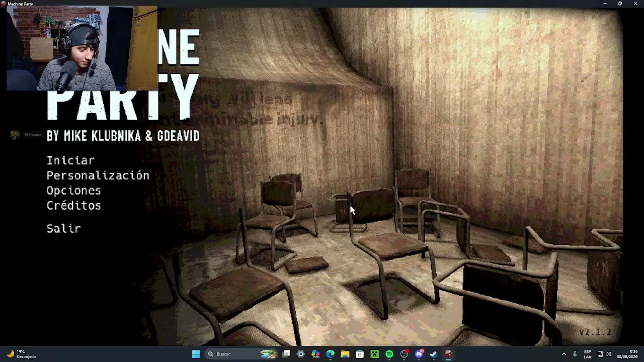Viewport: 644px width, 362px height.
Task: Open Steam from the taskbar
Action: tap(433, 354)
